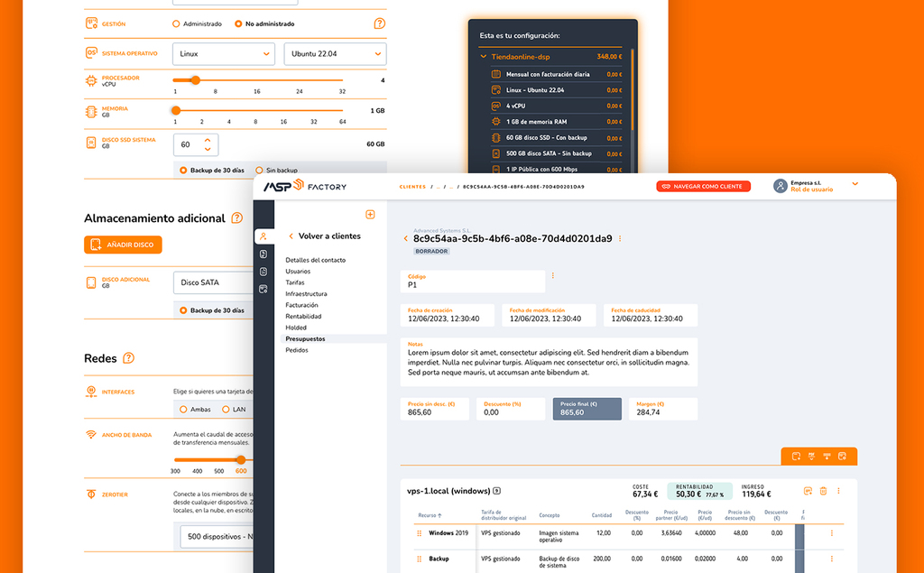This screenshot has width=924, height=573.
Task: Click the Gestión help question-mark icon
Action: (379, 23)
